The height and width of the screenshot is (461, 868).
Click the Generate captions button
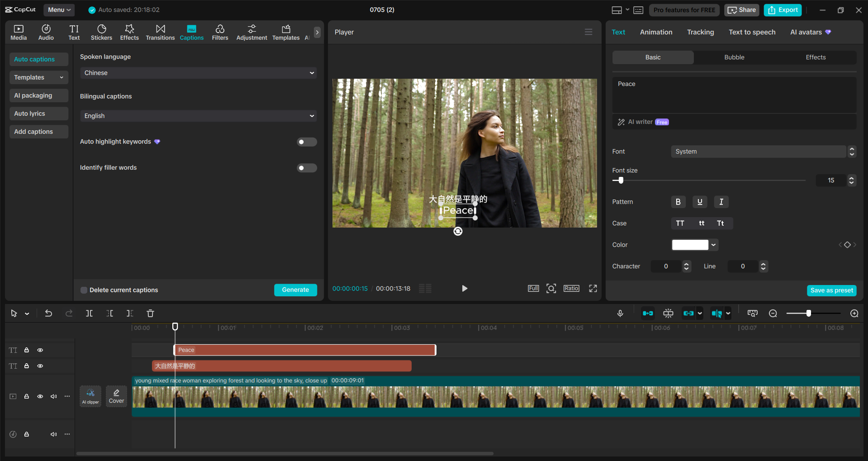(x=295, y=290)
